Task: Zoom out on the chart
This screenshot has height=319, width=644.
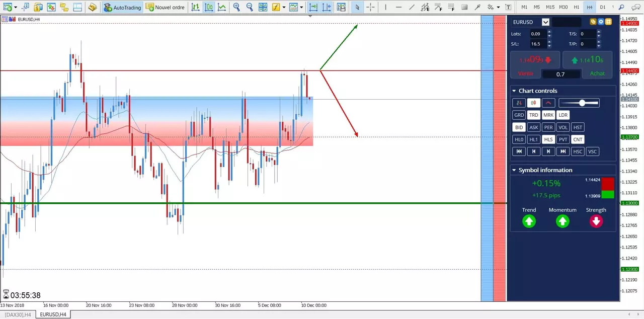Action: [250, 7]
